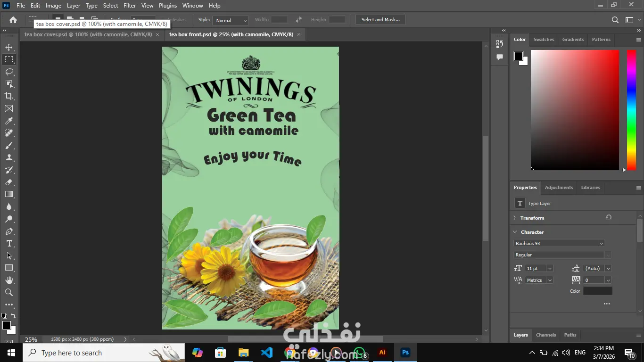This screenshot has width=644, height=362.
Task: Open the Style dropdown set to Normal
Action: (231, 20)
